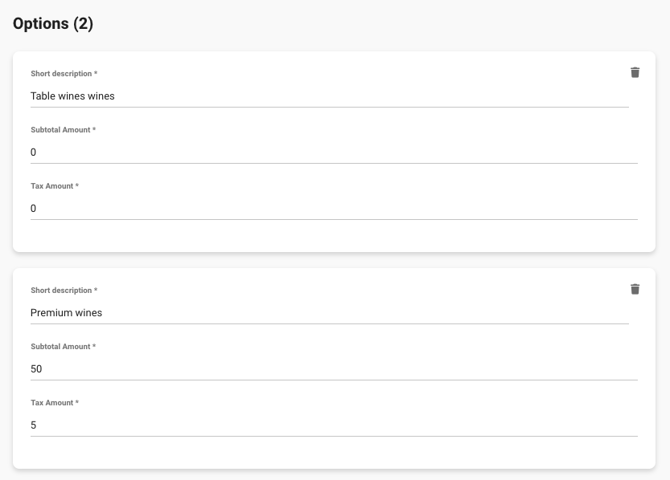The height and width of the screenshot is (480, 670).
Task: Click the second card's 'Short description' label
Action: click(x=63, y=291)
